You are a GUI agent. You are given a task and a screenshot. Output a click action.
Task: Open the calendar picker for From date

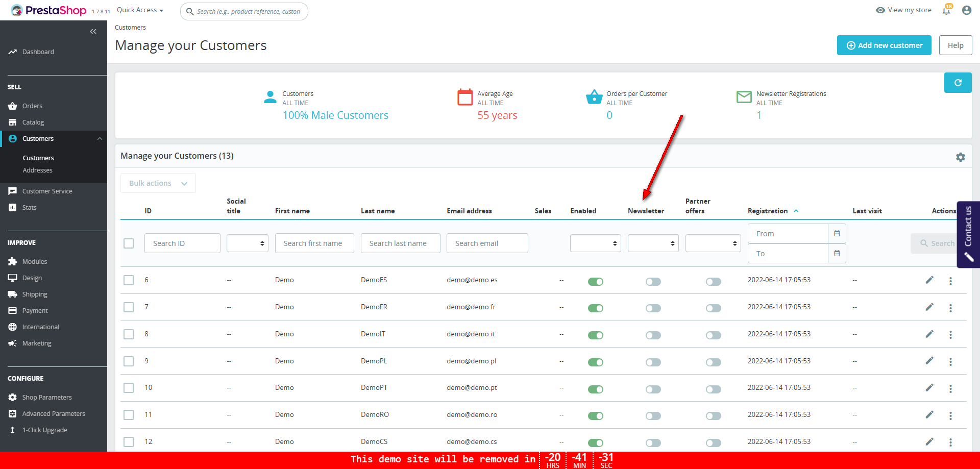point(837,234)
